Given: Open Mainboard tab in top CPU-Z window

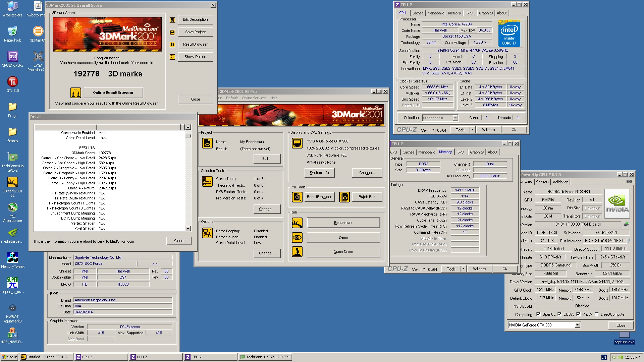Looking at the screenshot, I should pos(436,13).
